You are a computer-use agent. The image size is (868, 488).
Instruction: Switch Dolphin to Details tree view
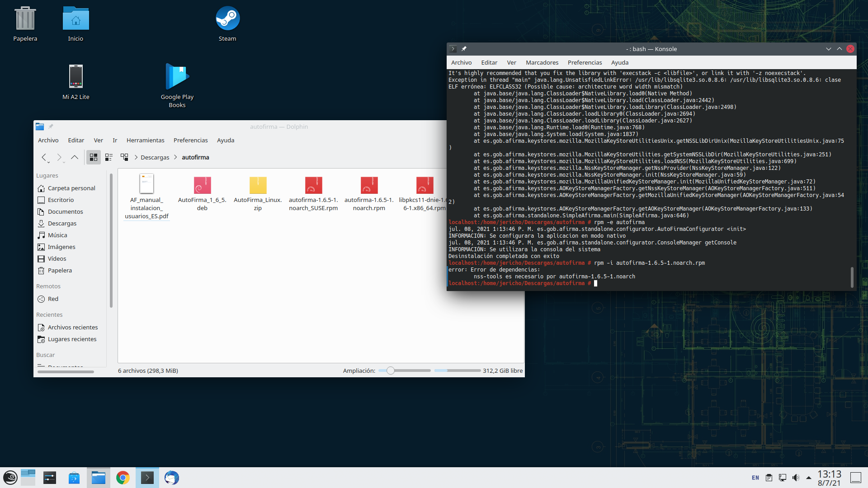(124, 157)
